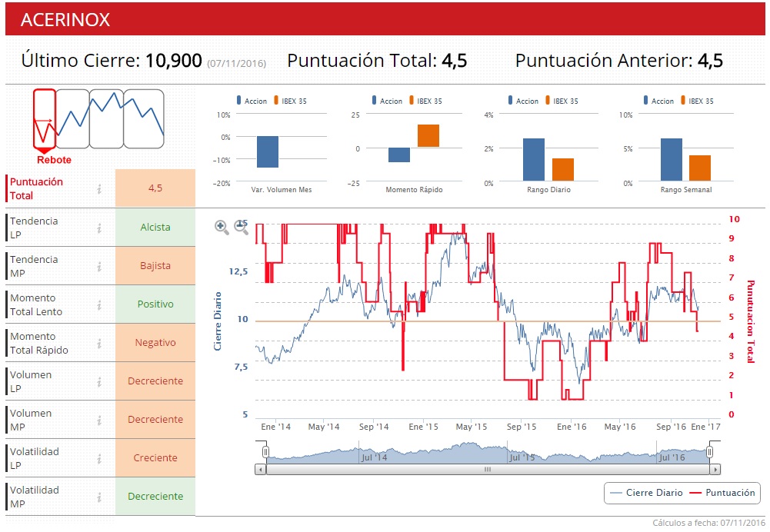
Task: Click the right range handle of navigator
Action: (x=709, y=452)
